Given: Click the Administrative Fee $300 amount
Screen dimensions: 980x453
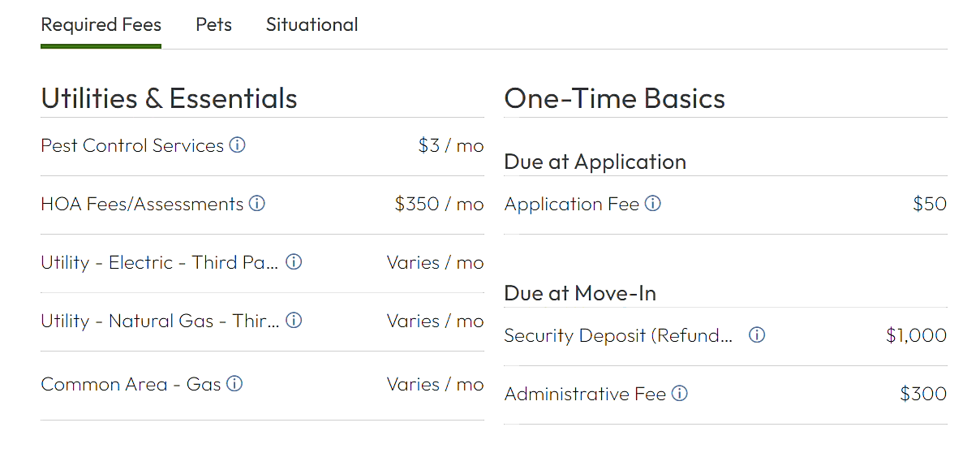Looking at the screenshot, I should (x=923, y=394).
